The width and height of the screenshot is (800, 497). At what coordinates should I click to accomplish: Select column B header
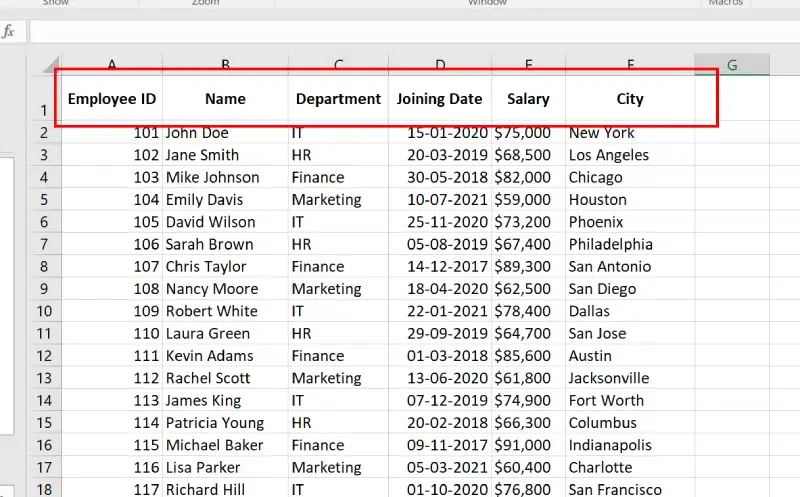(225, 65)
